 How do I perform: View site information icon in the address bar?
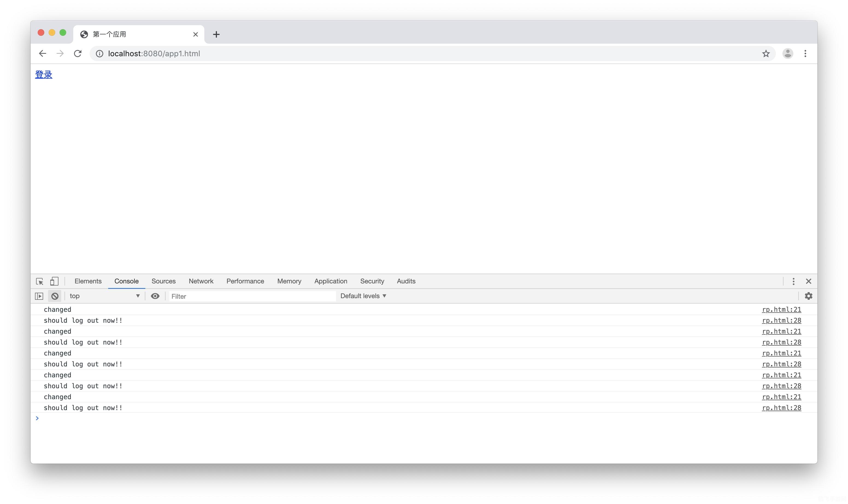(x=99, y=54)
